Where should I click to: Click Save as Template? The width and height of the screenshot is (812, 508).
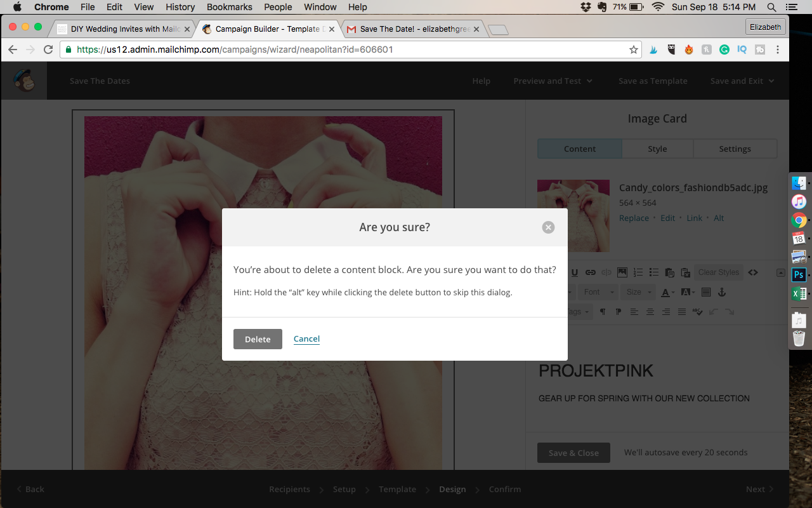pos(653,81)
